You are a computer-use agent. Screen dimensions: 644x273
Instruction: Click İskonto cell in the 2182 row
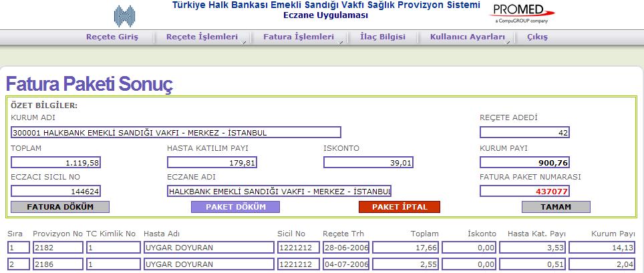coord(469,248)
